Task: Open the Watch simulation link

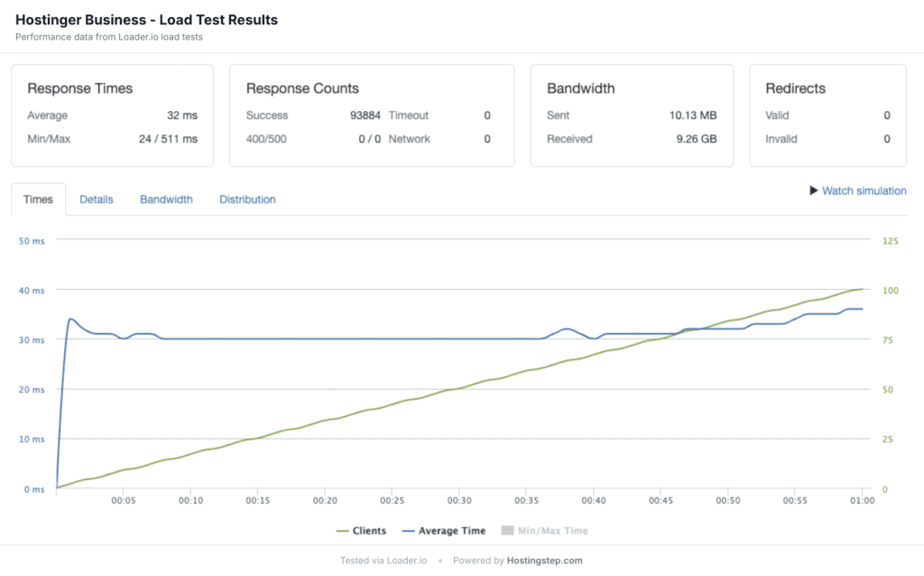Action: coord(864,190)
